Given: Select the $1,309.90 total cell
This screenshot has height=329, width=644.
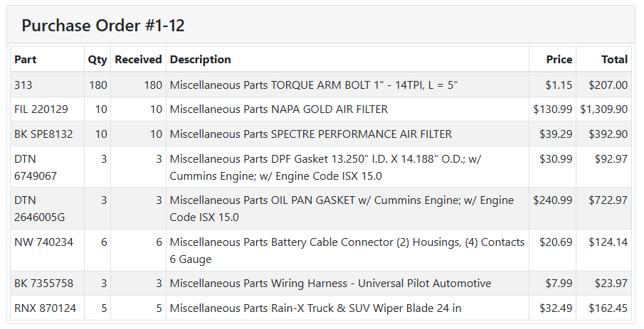Looking at the screenshot, I should tap(603, 109).
